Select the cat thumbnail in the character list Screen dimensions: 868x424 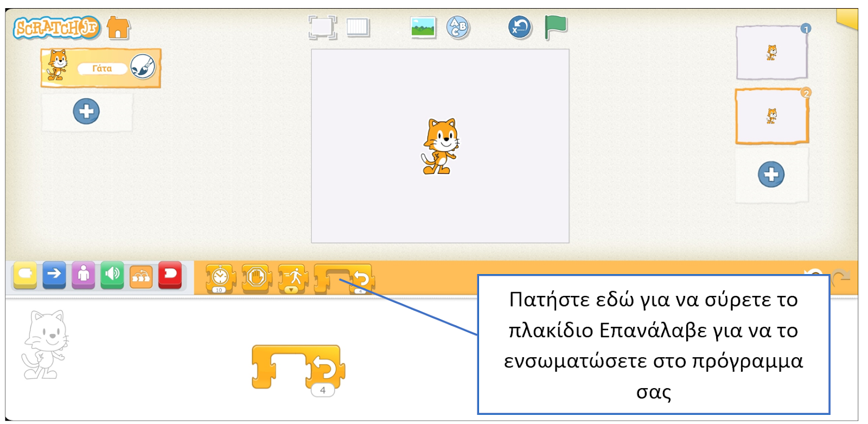58,66
